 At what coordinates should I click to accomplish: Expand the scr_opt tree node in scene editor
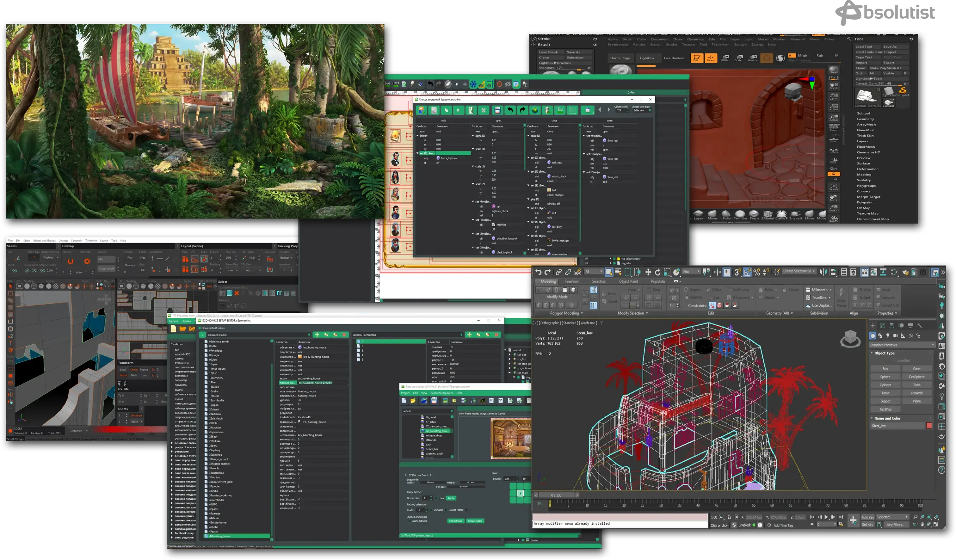[509, 355]
